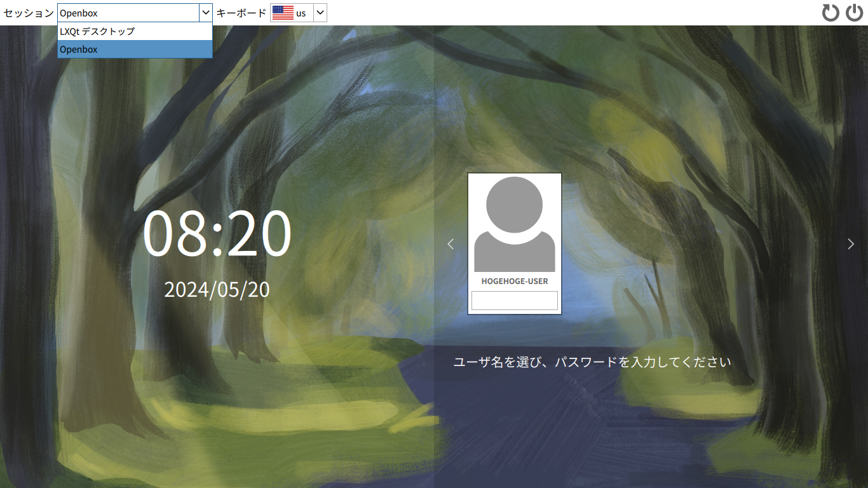
Task: Click the US flag keyboard layout icon
Action: (x=283, y=13)
